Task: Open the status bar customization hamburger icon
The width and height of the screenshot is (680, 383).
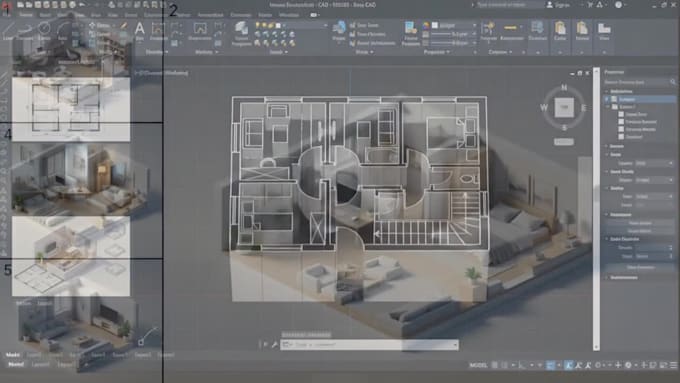Action: pyautogui.click(x=673, y=365)
